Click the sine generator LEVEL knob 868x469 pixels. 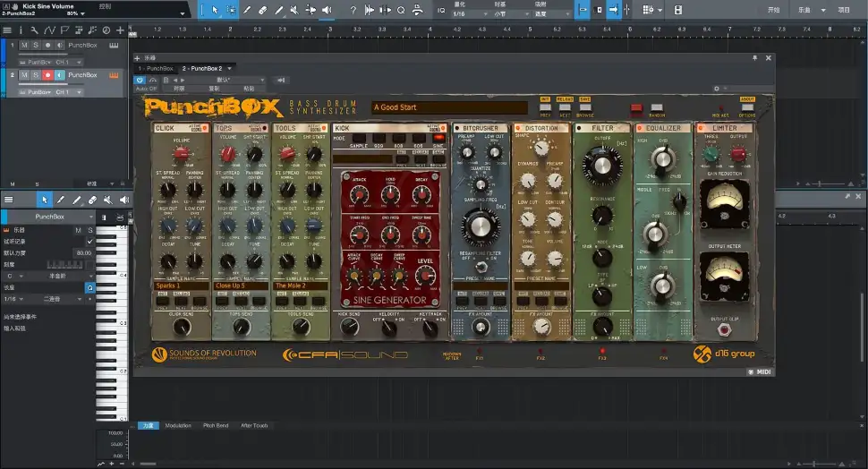(x=425, y=275)
